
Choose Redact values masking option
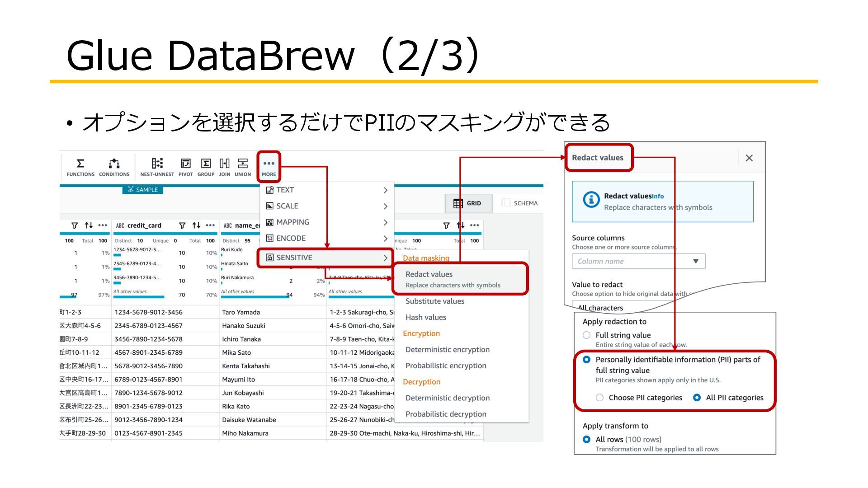(460, 279)
